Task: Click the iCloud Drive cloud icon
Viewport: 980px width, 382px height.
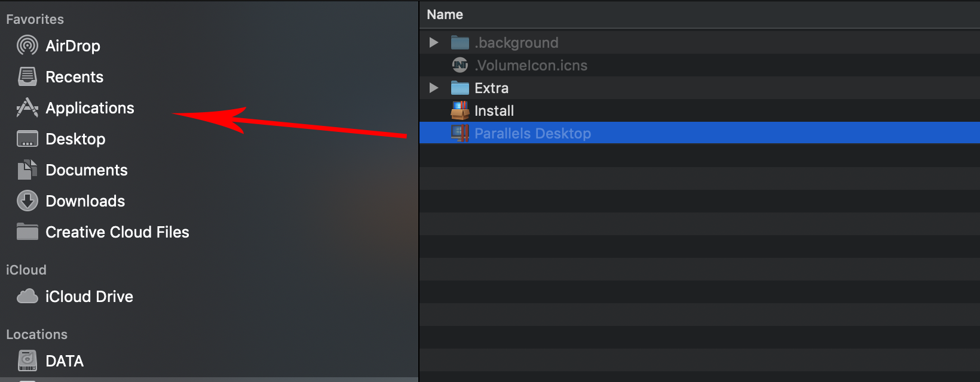Action: [27, 297]
